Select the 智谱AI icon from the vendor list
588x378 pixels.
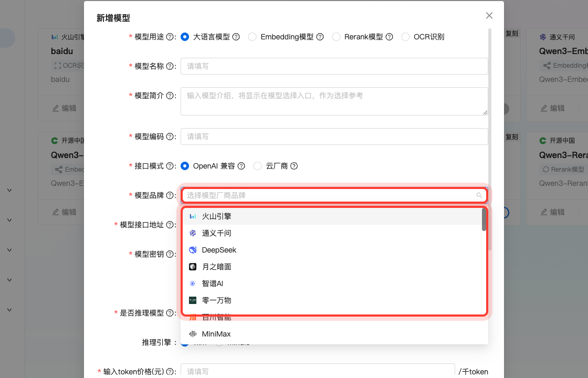[x=193, y=283]
